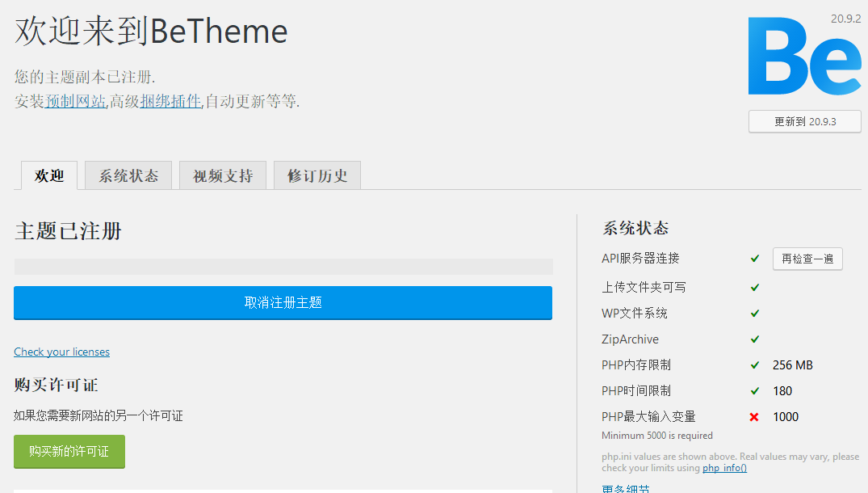Open the Check your licenses link
Image resolution: width=868 pixels, height=493 pixels.
(x=61, y=352)
